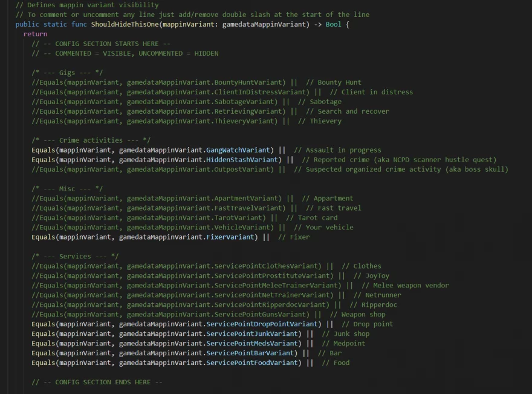Click the ServicePointJunkVariant identifier

(x=253, y=334)
